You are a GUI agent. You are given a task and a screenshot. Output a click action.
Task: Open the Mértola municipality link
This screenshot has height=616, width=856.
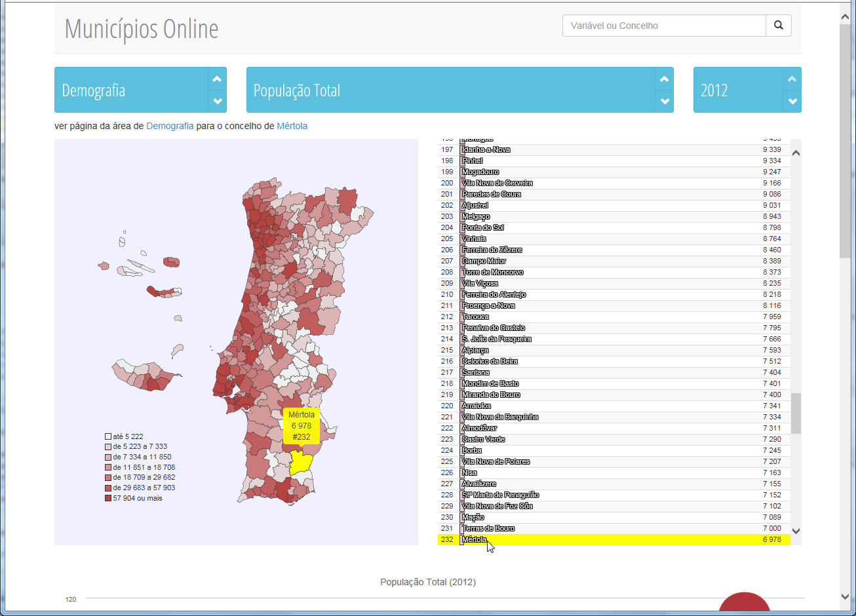(x=292, y=126)
